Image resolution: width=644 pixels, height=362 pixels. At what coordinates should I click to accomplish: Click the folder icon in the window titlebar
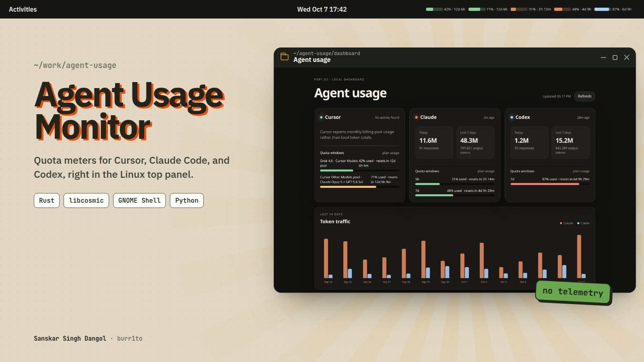[x=285, y=57]
